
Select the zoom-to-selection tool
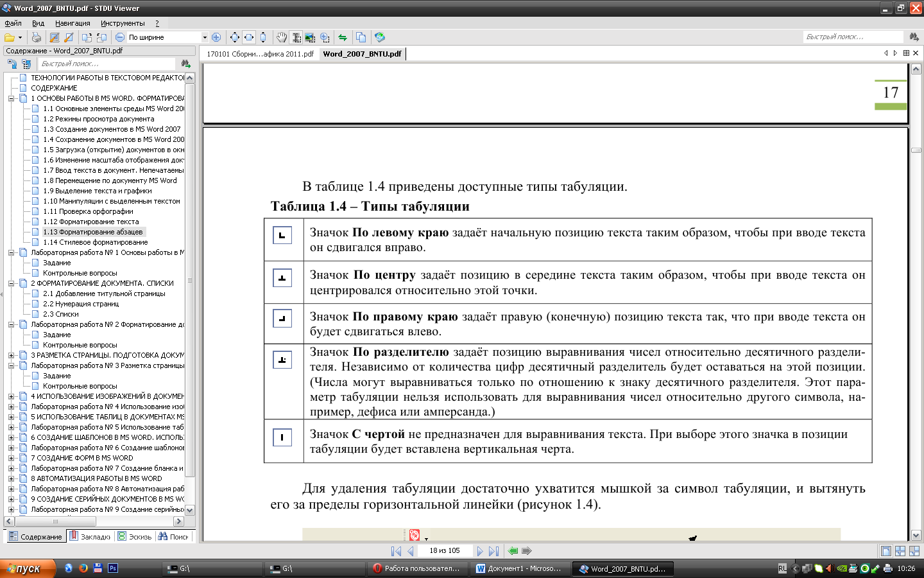tap(325, 37)
